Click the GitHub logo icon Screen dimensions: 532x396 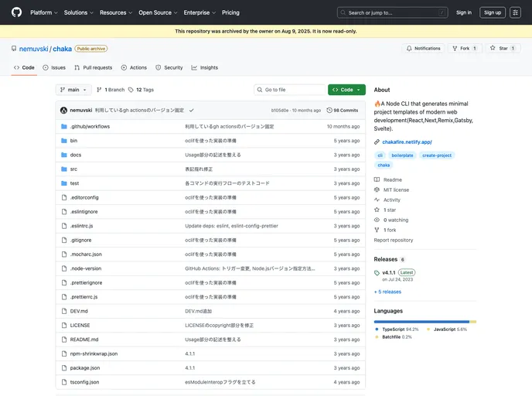point(16,12)
